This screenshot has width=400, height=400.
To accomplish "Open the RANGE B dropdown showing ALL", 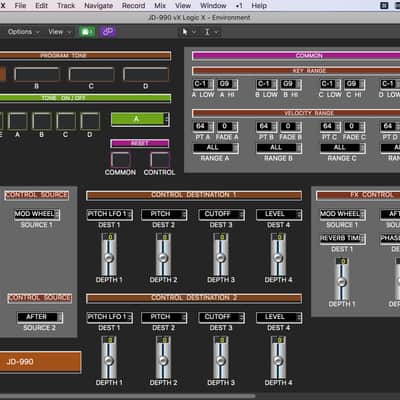I will coord(279,148).
